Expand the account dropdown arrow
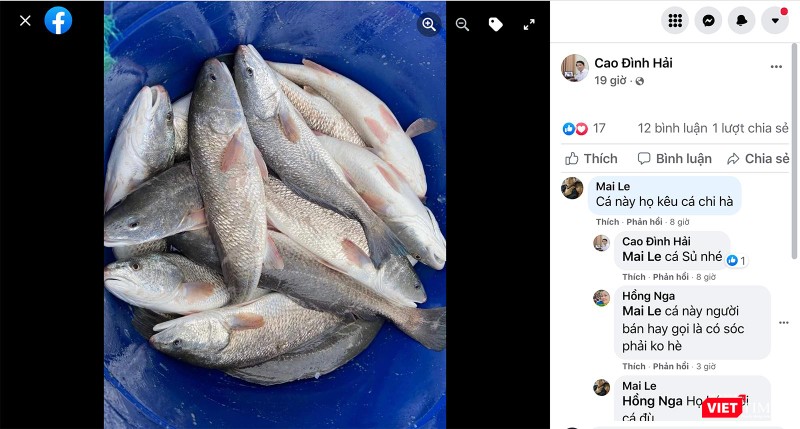The height and width of the screenshot is (429, 800). coord(775,21)
